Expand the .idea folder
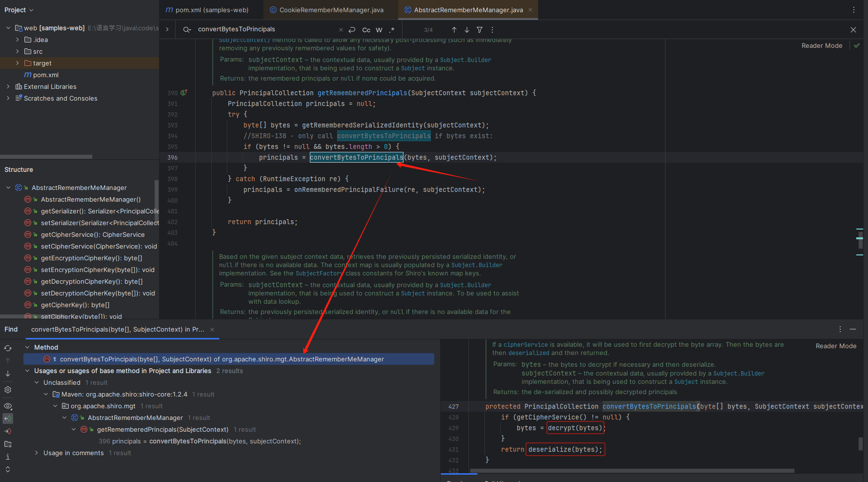The width and height of the screenshot is (868, 482). (18, 40)
